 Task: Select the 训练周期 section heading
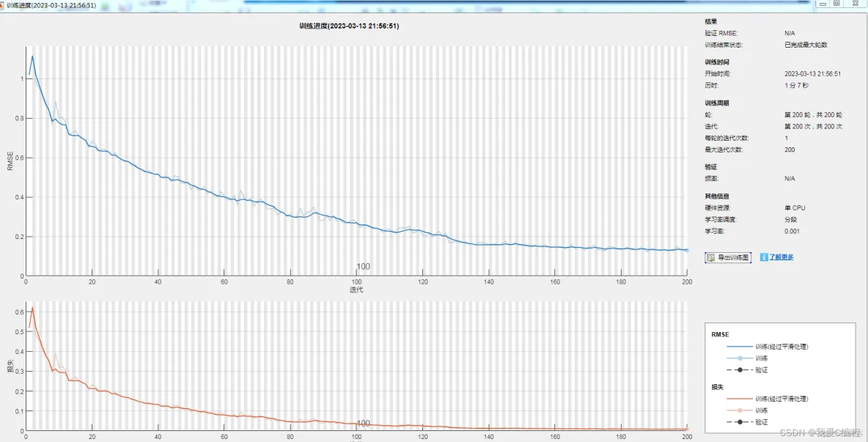tap(716, 103)
